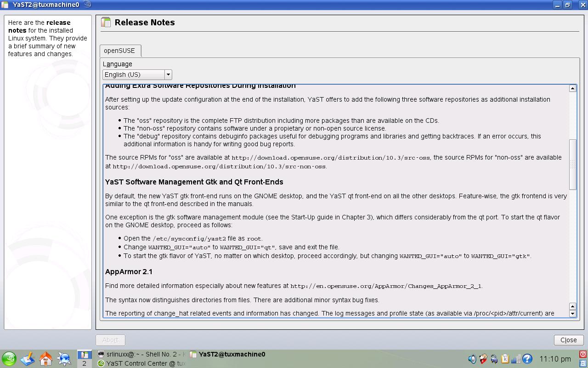Click the Release Notes title text
588x368 pixels.
click(145, 23)
